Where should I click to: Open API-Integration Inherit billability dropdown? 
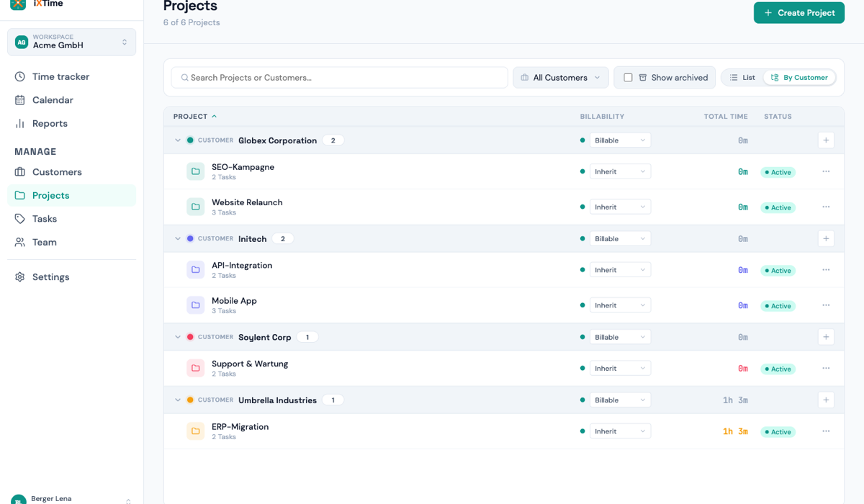(x=620, y=270)
